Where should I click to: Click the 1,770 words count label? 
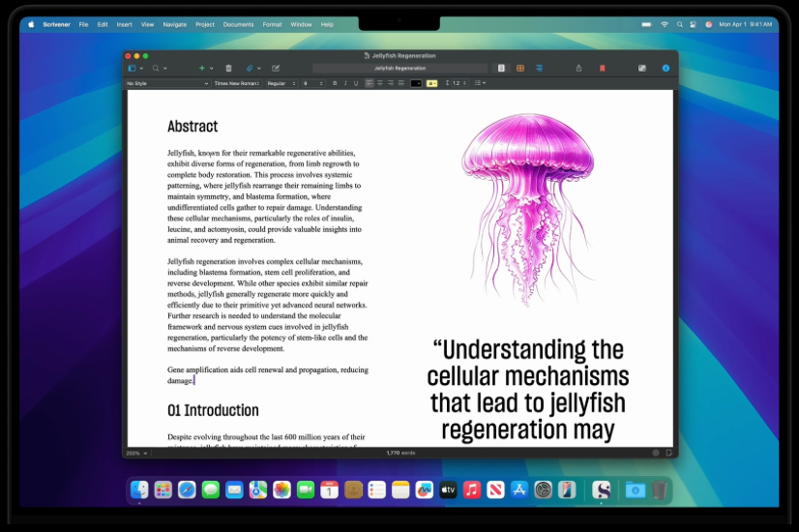pos(399,453)
